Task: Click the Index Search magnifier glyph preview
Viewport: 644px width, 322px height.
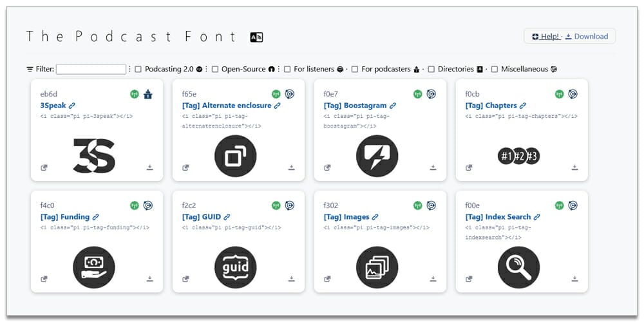Action: 518,267
